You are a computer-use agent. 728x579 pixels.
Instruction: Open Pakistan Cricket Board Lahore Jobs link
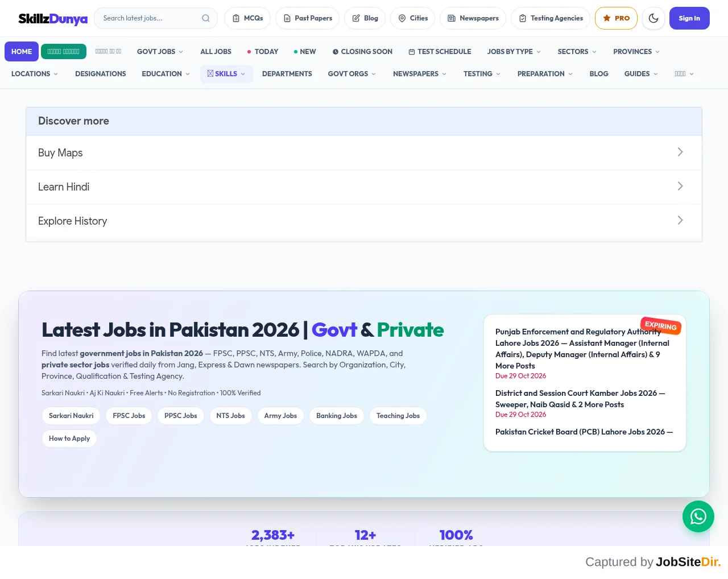coord(584,432)
